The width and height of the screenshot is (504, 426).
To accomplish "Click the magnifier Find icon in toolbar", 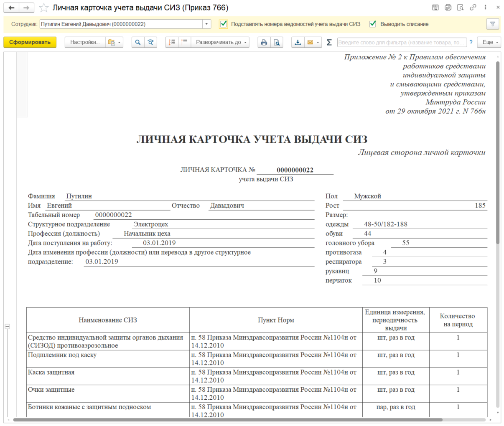I will click(x=137, y=42).
